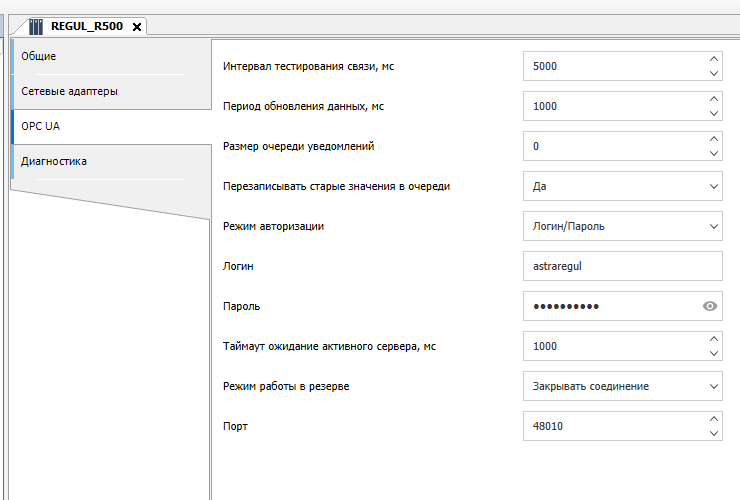Increase the connection test interval value
The height and width of the screenshot is (500, 740).
713,59
